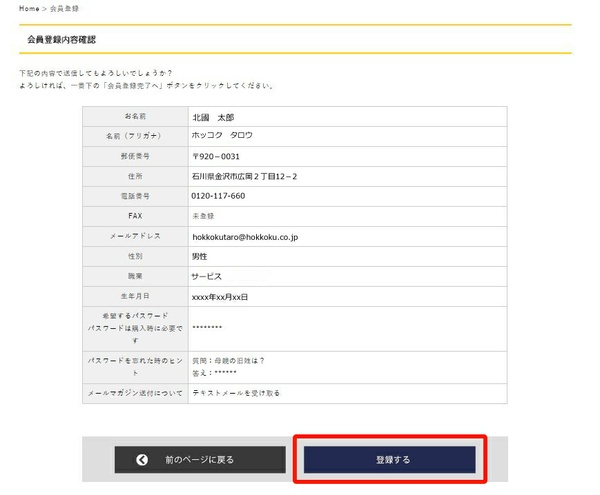
Task: Click the お名前 row label
Action: (135, 116)
